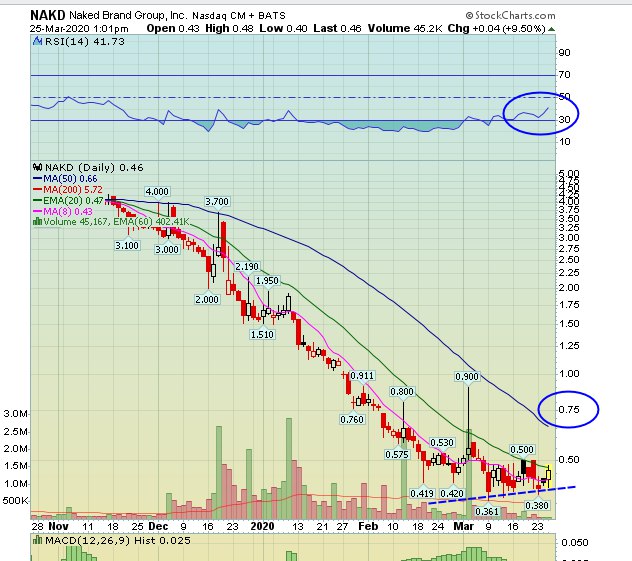Click the 1.00 price axis label
632x561 pixels.
click(x=569, y=373)
